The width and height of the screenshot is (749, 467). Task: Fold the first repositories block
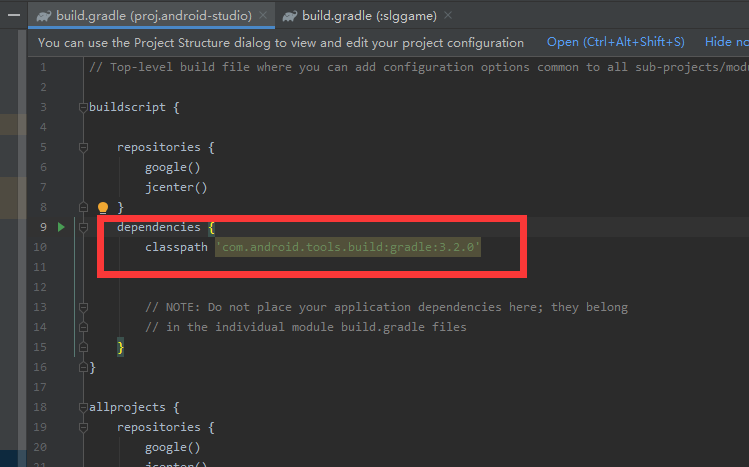click(x=83, y=147)
